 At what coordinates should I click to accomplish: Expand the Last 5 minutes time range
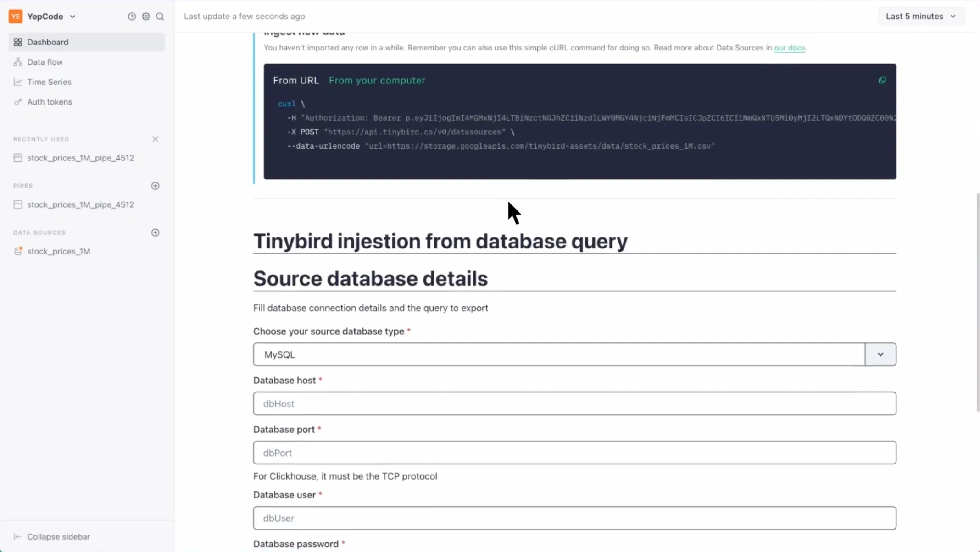[921, 16]
